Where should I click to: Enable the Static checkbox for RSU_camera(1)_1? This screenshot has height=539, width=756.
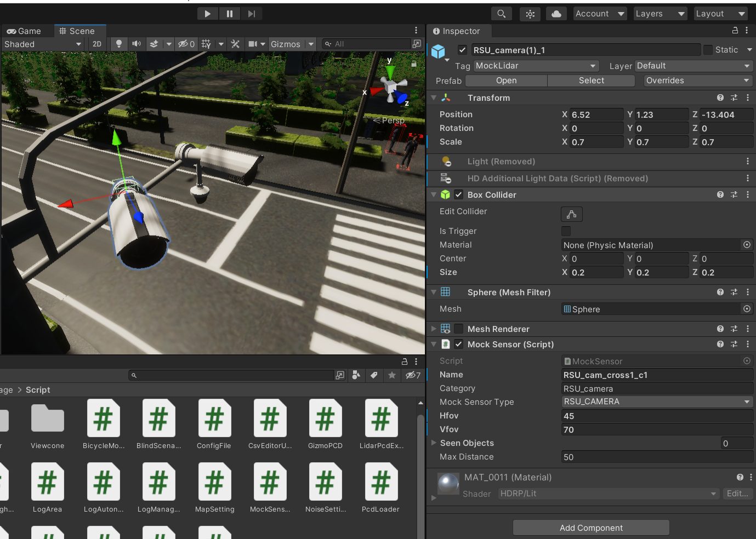click(x=708, y=49)
